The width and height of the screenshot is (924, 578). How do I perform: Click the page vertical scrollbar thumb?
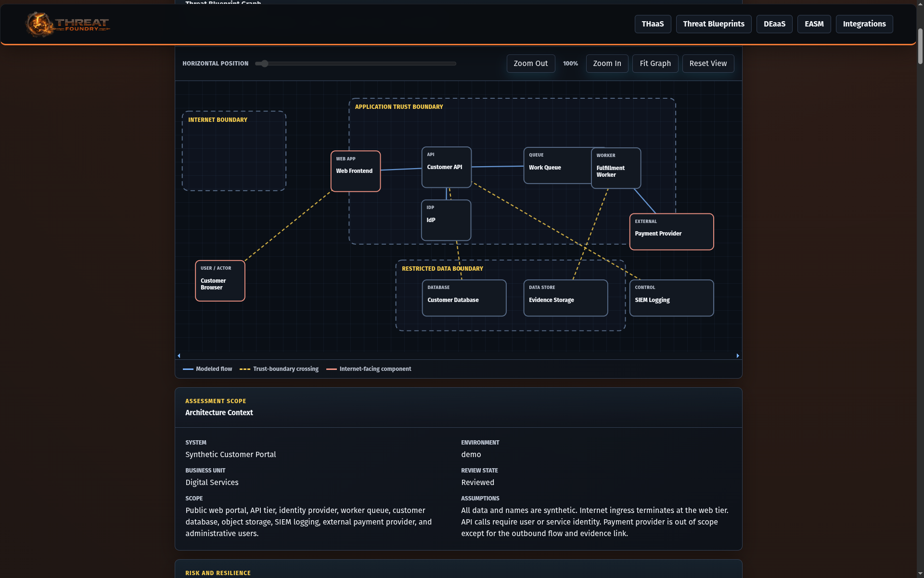(x=920, y=46)
